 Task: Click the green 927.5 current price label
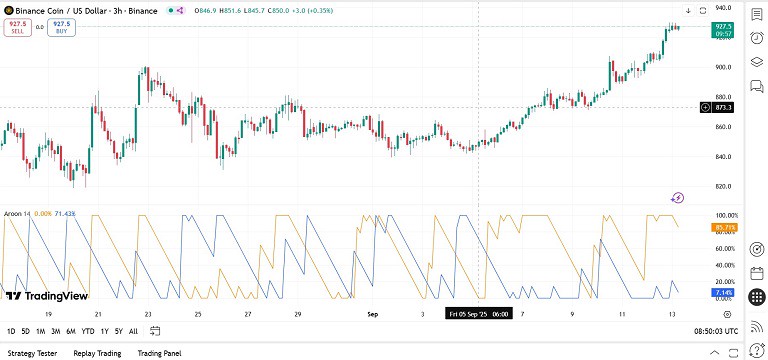[722, 30]
